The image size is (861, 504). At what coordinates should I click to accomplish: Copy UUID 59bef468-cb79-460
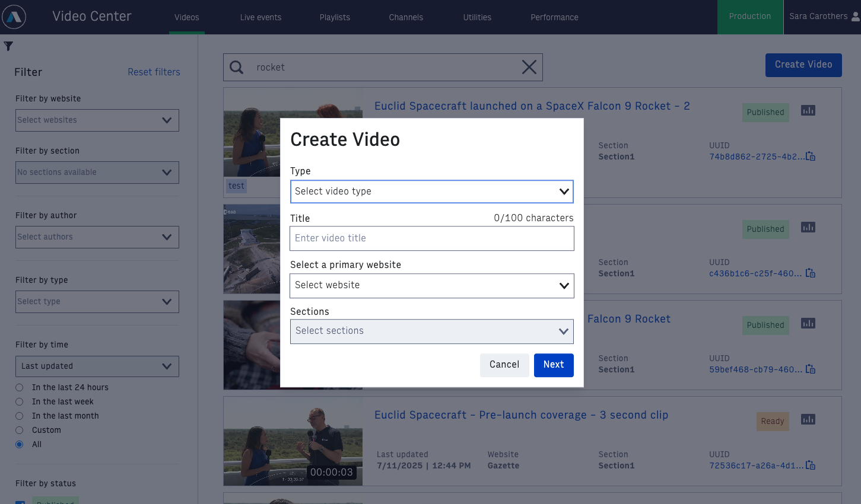[x=811, y=369]
